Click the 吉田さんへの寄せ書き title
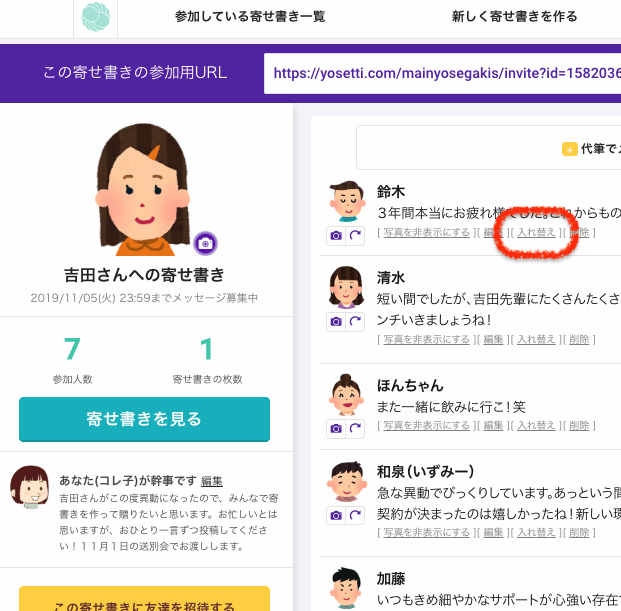 144,275
